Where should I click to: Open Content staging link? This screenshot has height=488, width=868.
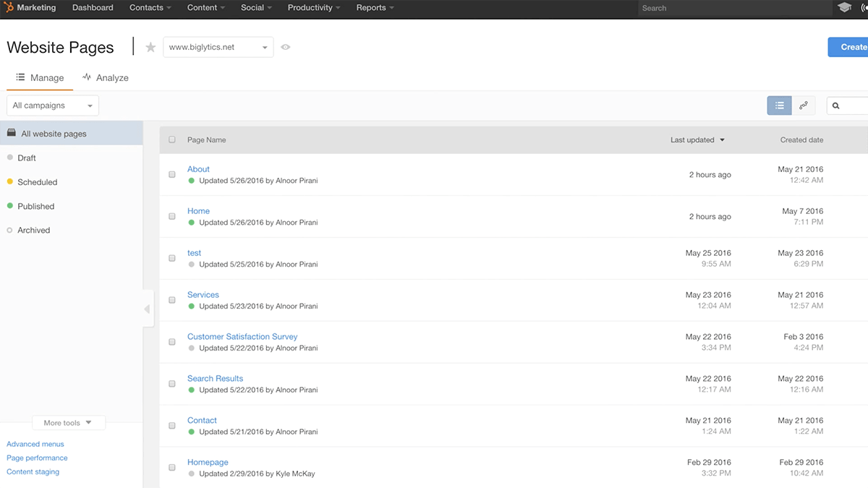pos(33,471)
